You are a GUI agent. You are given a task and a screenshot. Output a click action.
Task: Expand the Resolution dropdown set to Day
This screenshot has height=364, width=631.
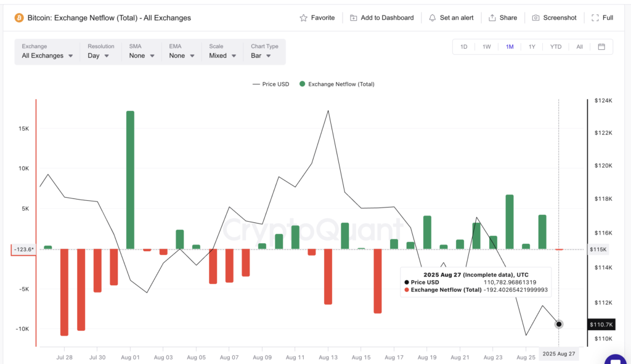point(99,55)
